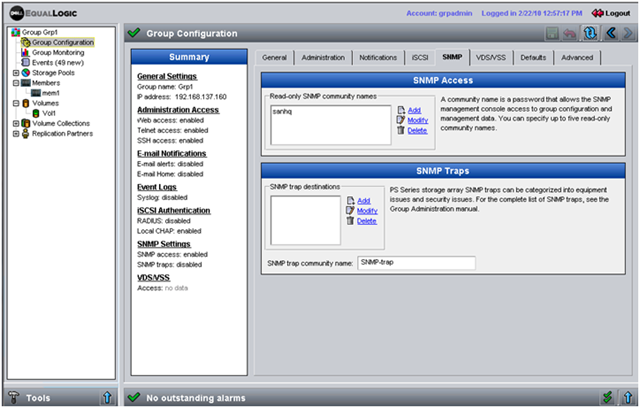Switch to the Defaults tab
This screenshot has width=640, height=408.
pyautogui.click(x=533, y=58)
